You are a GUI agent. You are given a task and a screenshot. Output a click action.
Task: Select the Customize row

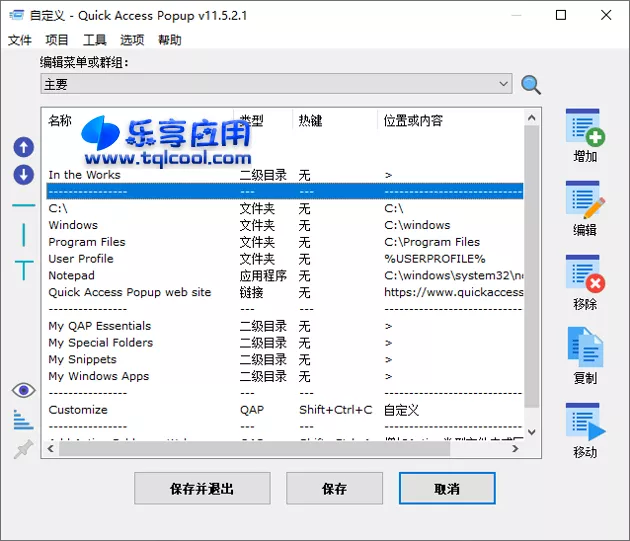[285, 410]
